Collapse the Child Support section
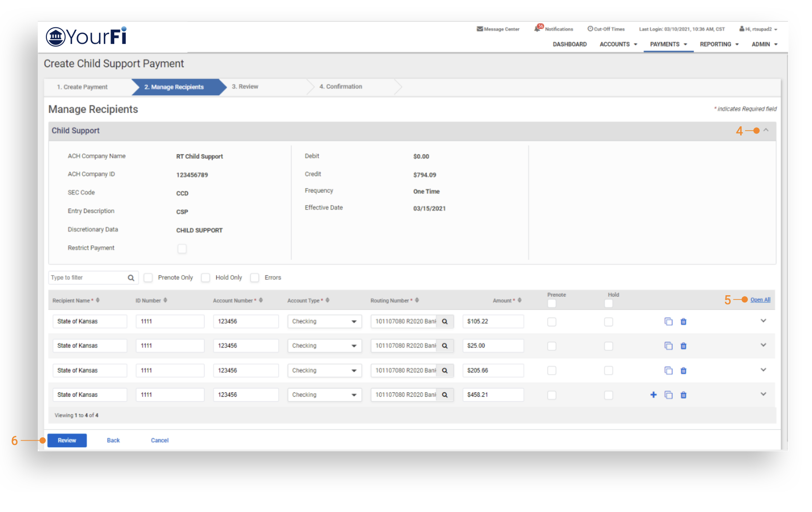812x512 pixels. pyautogui.click(x=766, y=130)
